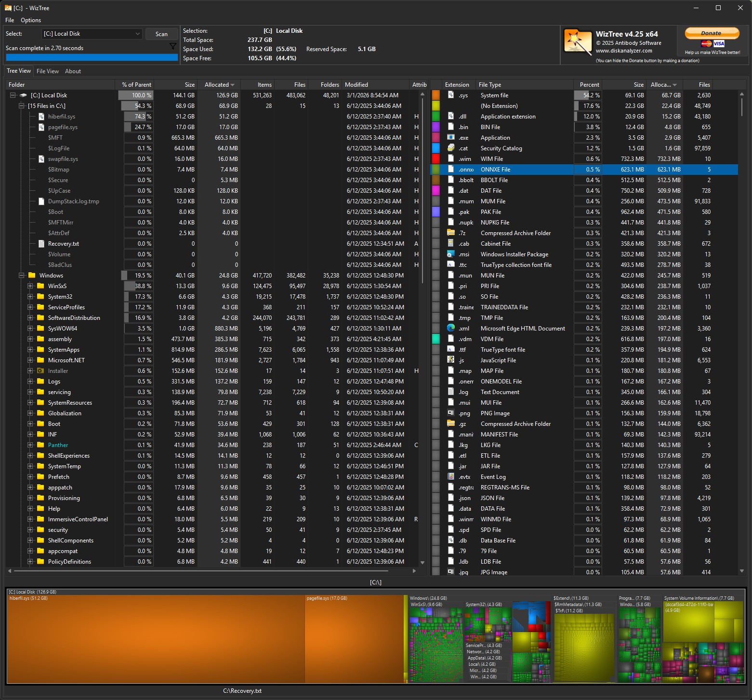
Task: Sort by the % of Parent column
Action: (x=135, y=85)
